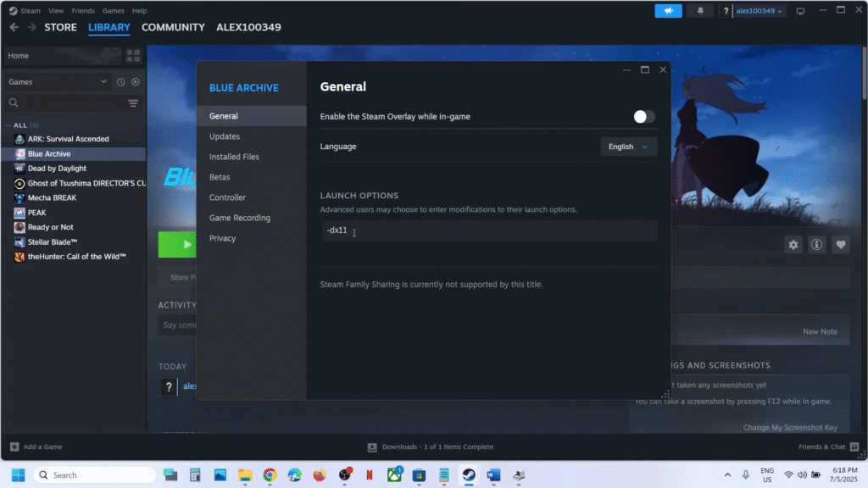The height and width of the screenshot is (488, 868).
Task: Open the Games menu
Action: [113, 10]
